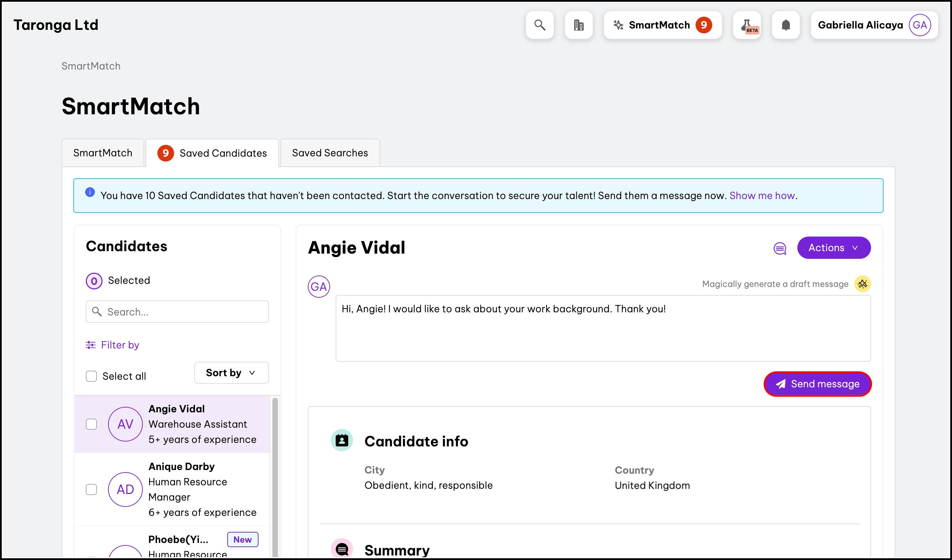Open the Sort by dropdown
The height and width of the screenshot is (560, 952).
point(231,373)
